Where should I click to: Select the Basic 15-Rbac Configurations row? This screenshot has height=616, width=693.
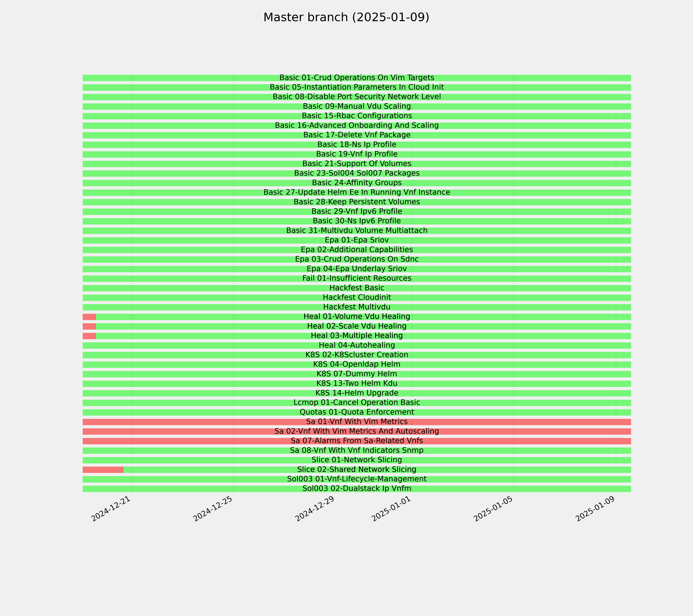(x=357, y=116)
